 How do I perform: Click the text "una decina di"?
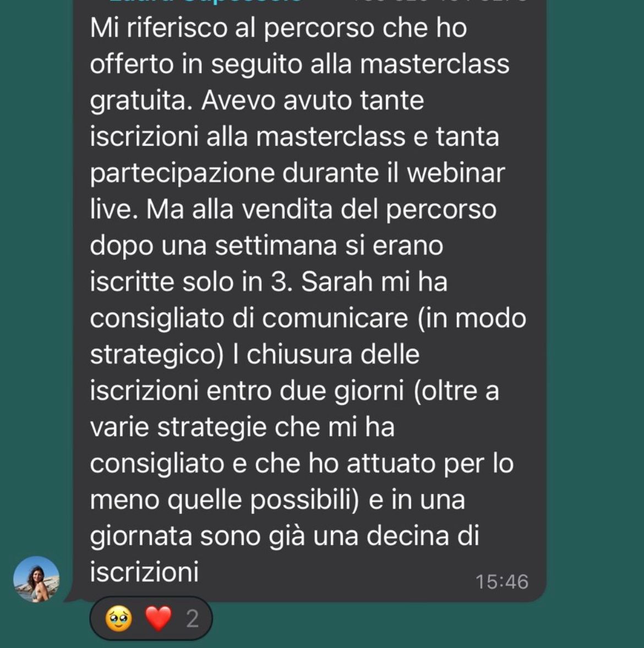pos(396,536)
